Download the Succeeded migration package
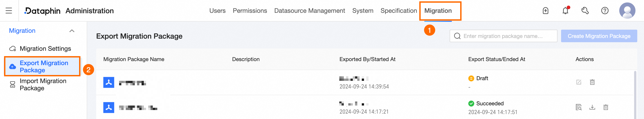This screenshot has width=644, height=119. tap(592, 107)
